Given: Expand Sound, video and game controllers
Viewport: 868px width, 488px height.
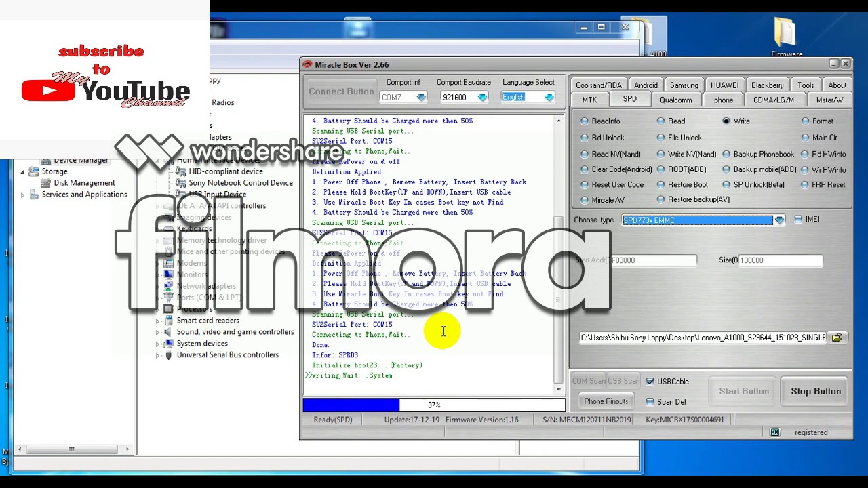Looking at the screenshot, I should tap(158, 332).
